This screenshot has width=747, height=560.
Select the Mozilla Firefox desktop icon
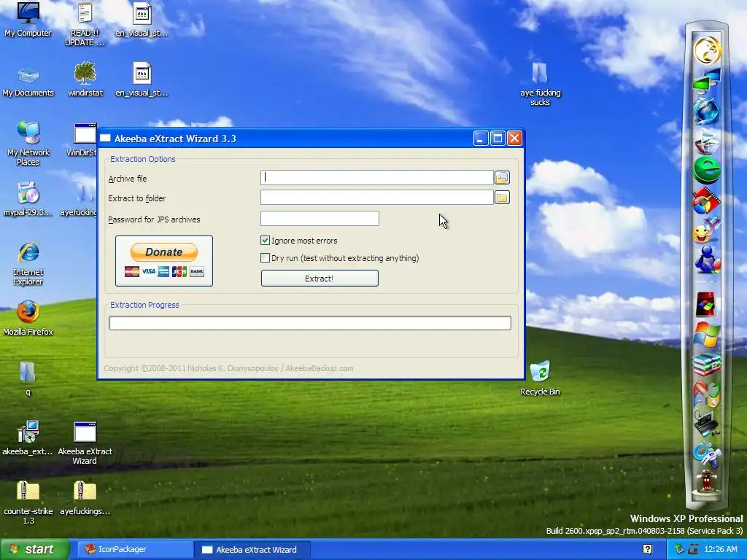click(x=28, y=318)
